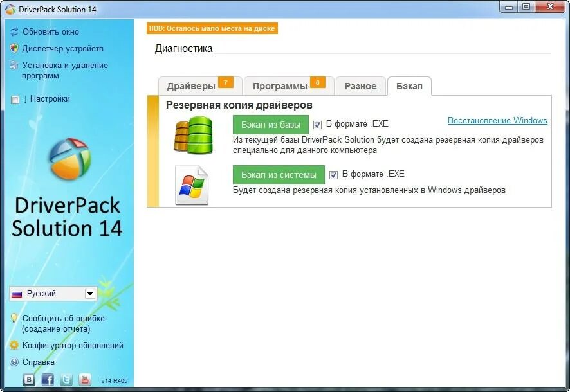This screenshot has height=392, width=570.
Task: Click the lightbulb report-error icon
Action: (x=14, y=318)
